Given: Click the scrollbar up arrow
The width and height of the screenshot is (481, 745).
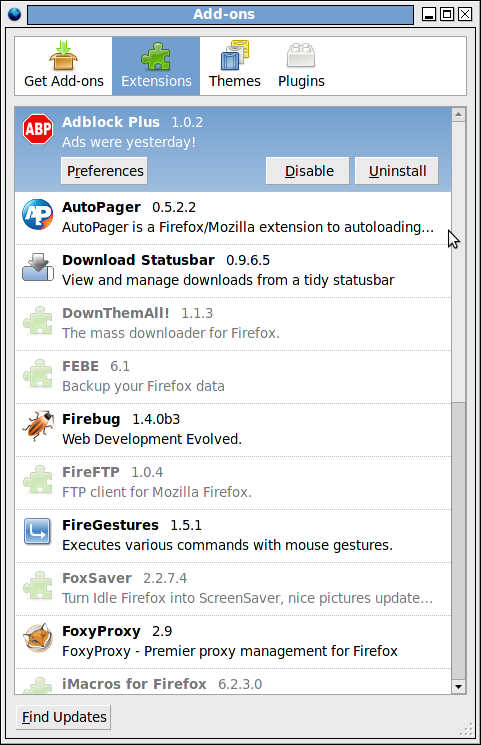Looking at the screenshot, I should (459, 114).
